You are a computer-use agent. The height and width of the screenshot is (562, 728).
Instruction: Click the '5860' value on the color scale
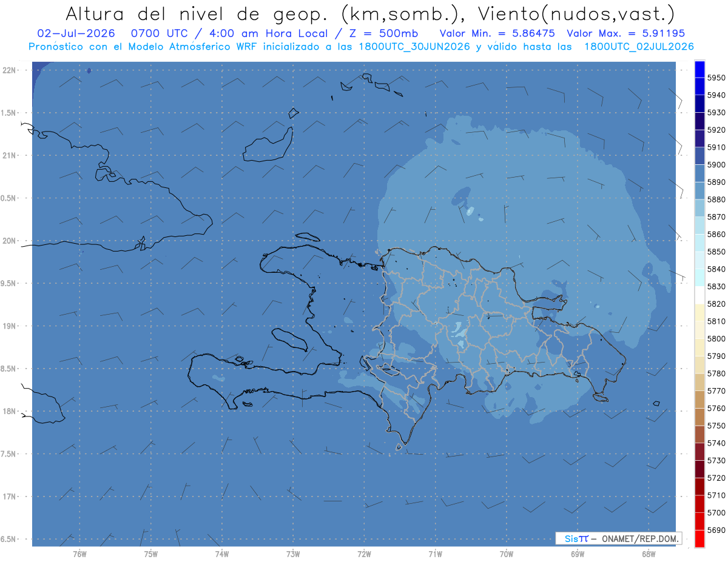click(716, 234)
